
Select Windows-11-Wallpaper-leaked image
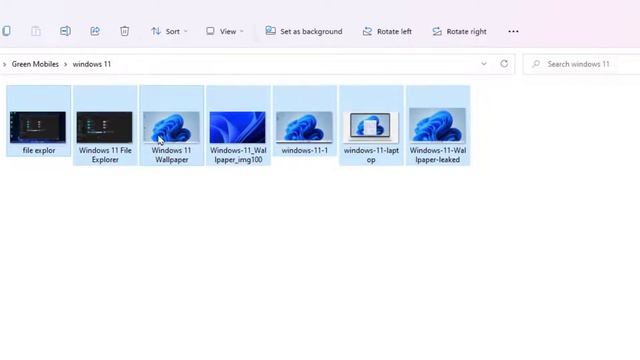[438, 125]
